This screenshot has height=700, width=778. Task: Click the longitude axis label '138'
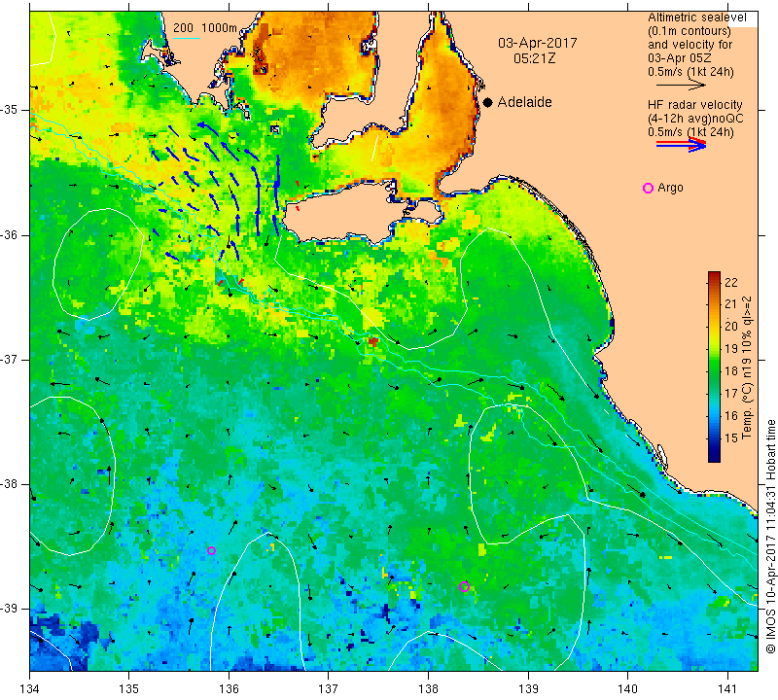coord(428,689)
